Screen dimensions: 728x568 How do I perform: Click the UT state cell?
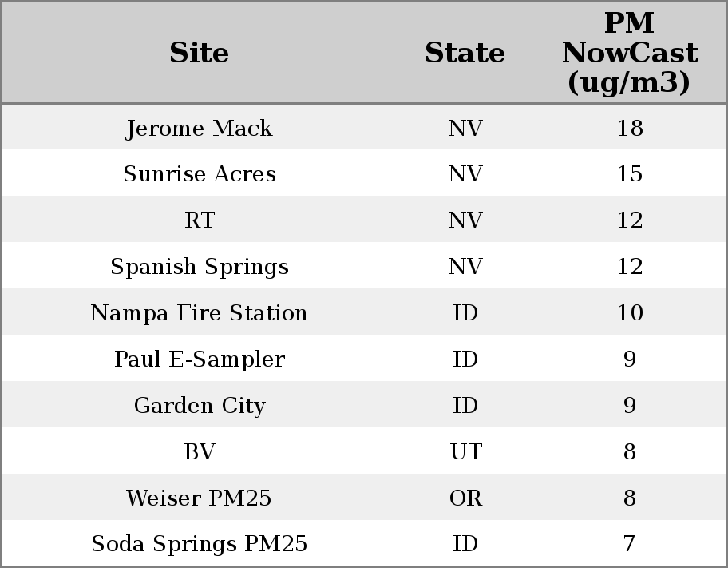(x=465, y=452)
